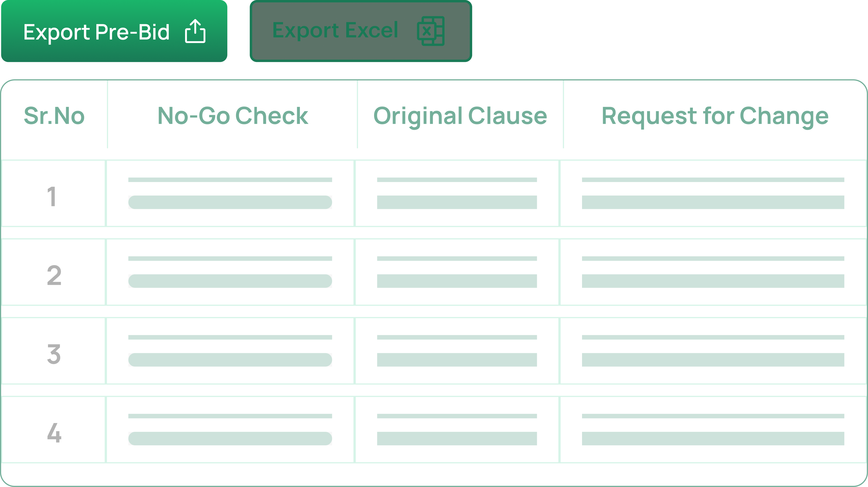This screenshot has height=487, width=868.
Task: Select the No-Go Check column header
Action: (233, 115)
